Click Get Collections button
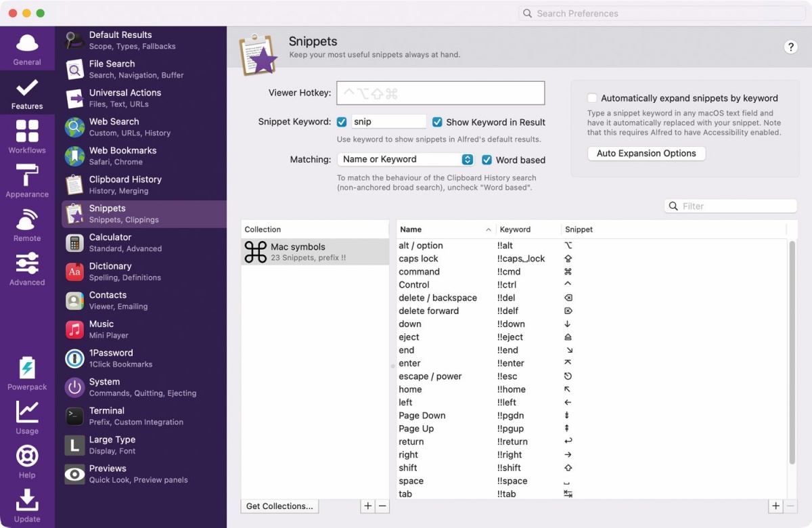 [x=279, y=506]
